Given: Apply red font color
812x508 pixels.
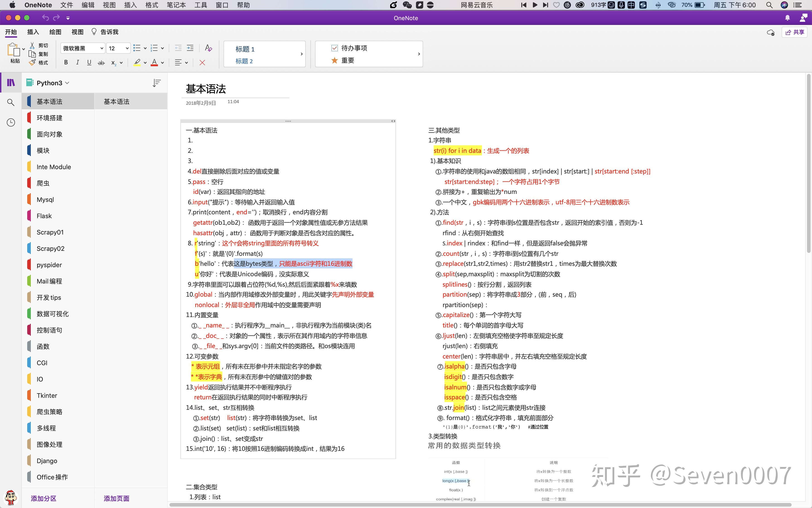Looking at the screenshot, I should click(154, 63).
